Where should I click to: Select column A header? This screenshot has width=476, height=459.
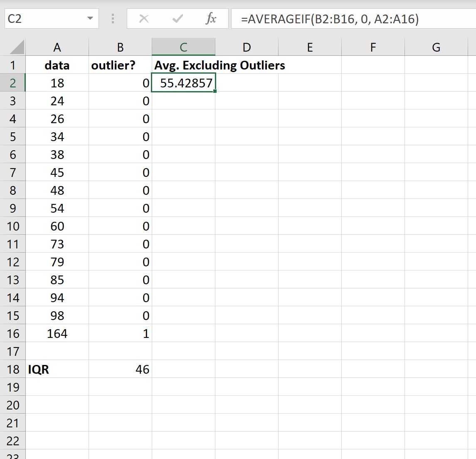57,47
